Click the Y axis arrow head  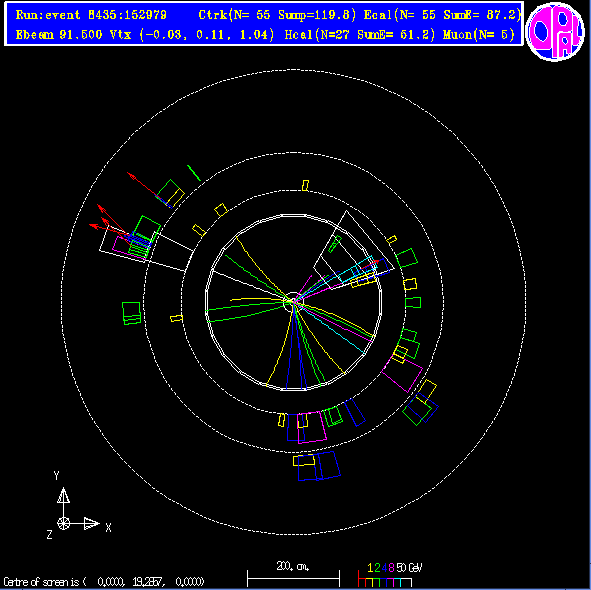[x=63, y=495]
